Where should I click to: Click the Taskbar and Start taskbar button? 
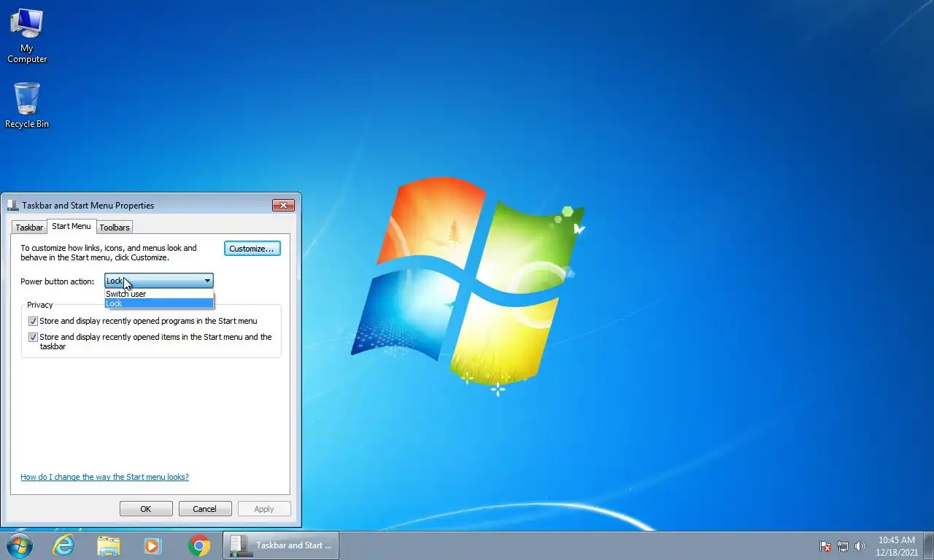coord(281,545)
